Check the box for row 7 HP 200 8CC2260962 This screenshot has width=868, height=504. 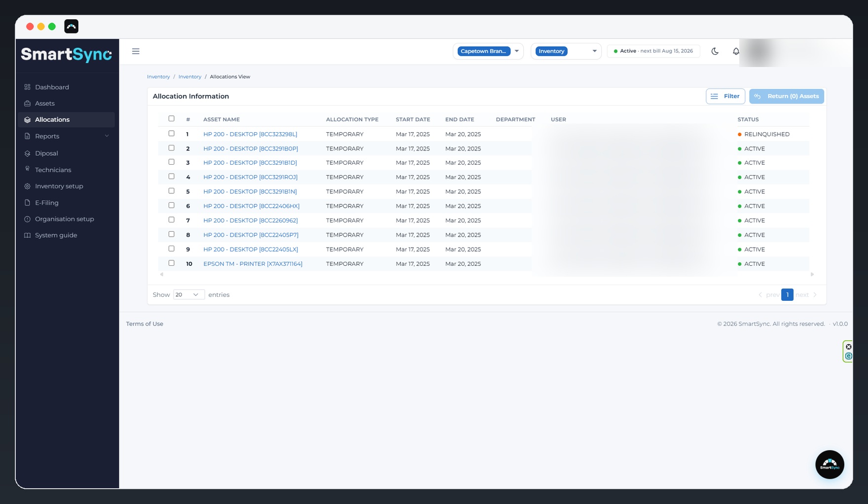coord(172,219)
